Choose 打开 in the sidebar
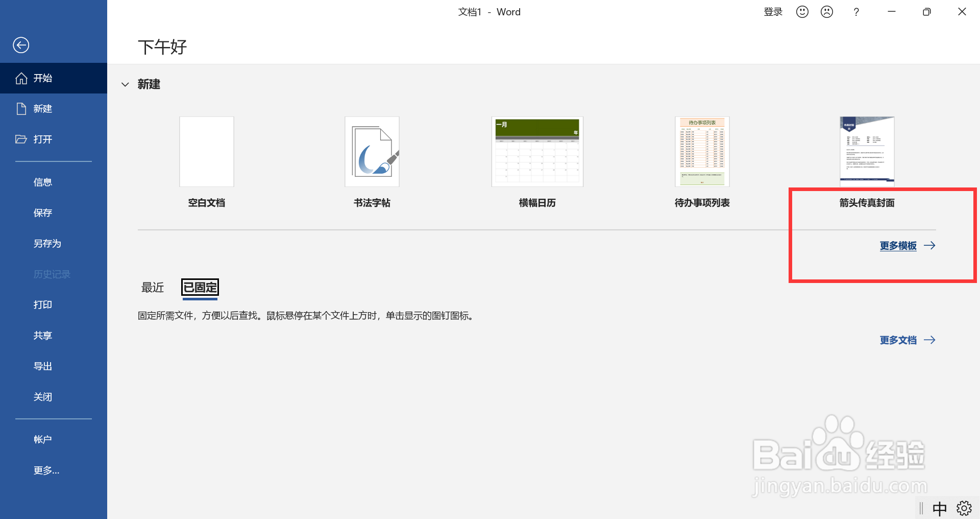This screenshot has width=980, height=519. coord(54,139)
